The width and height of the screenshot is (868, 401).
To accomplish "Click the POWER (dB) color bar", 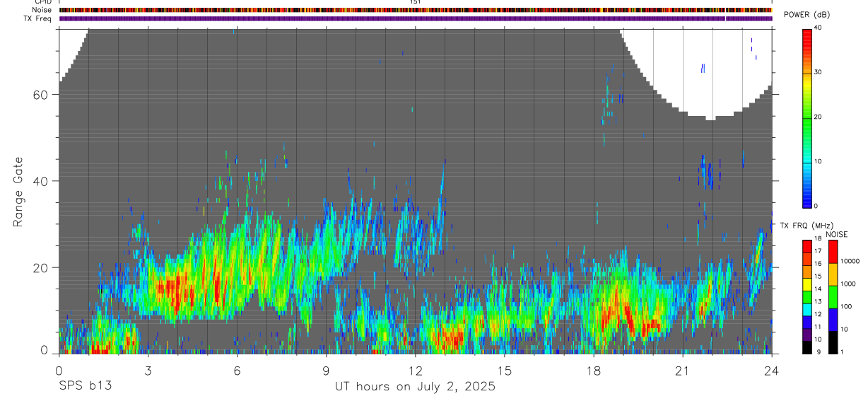I will click(807, 117).
